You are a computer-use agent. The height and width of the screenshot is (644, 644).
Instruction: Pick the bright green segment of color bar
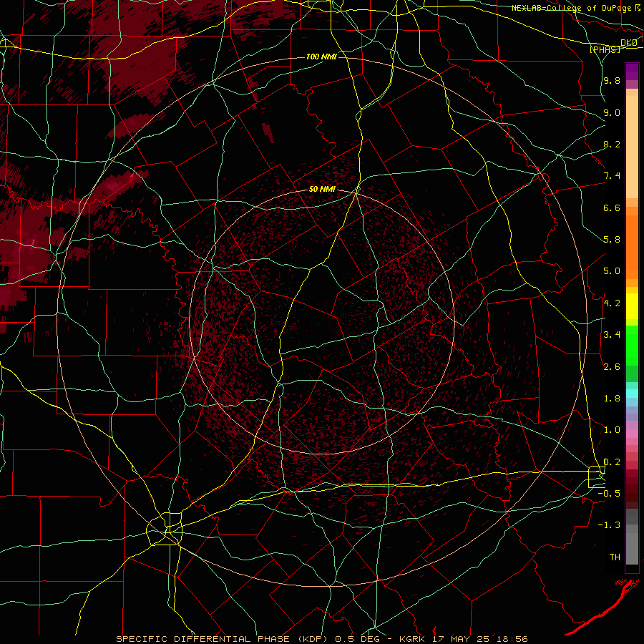pyautogui.click(x=632, y=345)
